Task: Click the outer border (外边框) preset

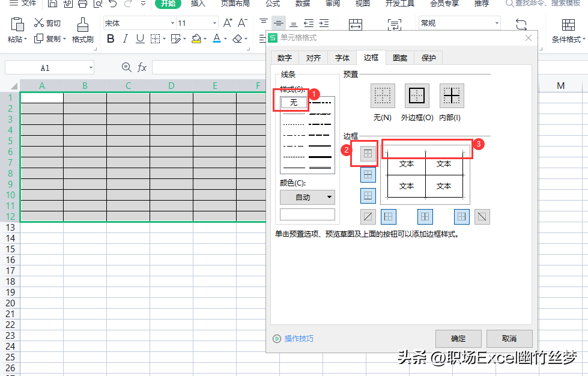Action: tap(417, 96)
